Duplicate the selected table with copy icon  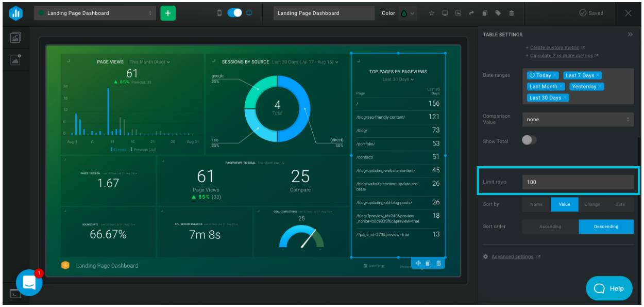point(428,263)
